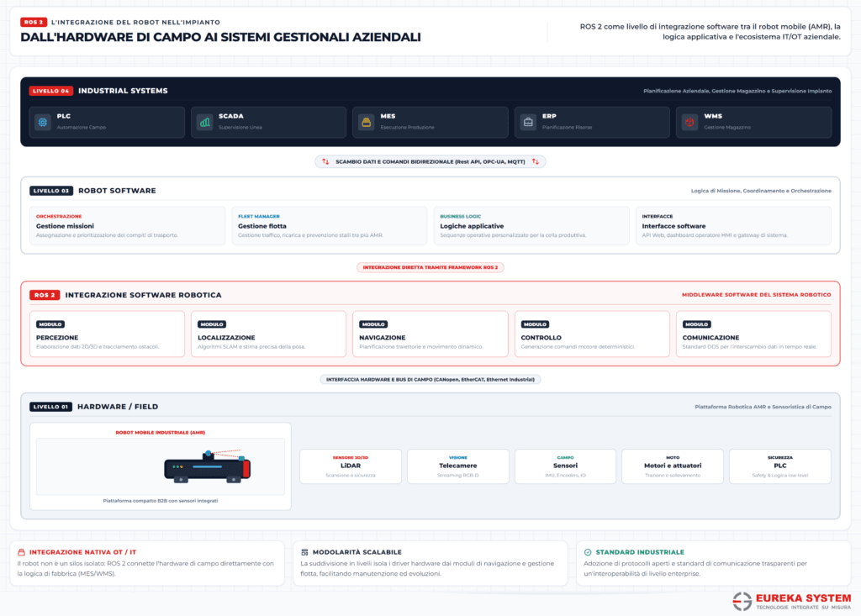Click the 'HARDWARE / FIELD' heading
The width and height of the screenshot is (861, 616).
(118, 407)
